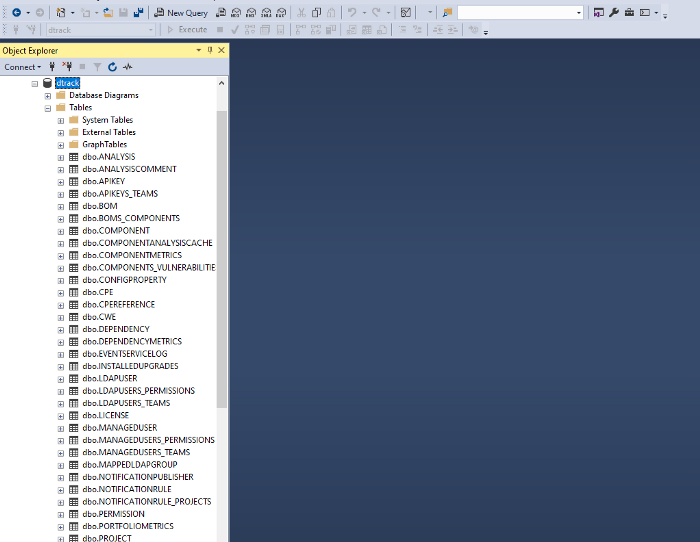Click the Open File folder icon
Viewport: 700px width, 542px height.
point(108,13)
